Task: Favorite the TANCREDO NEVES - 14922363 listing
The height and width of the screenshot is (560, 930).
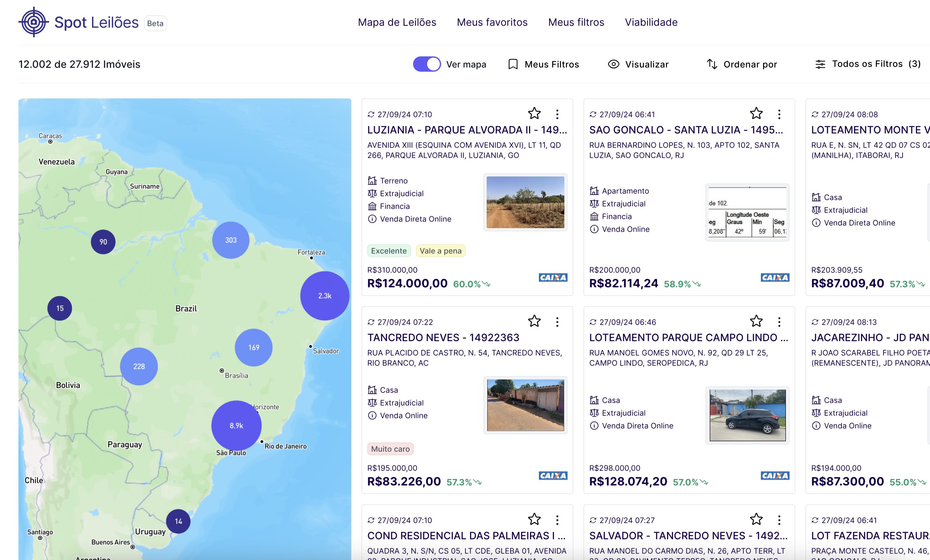Action: click(x=534, y=321)
